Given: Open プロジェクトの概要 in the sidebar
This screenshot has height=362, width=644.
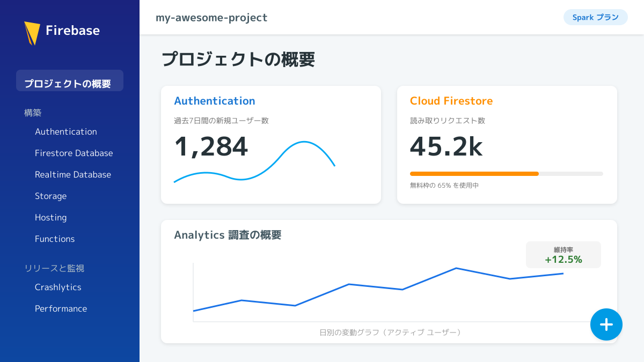Looking at the screenshot, I should click(x=70, y=80).
